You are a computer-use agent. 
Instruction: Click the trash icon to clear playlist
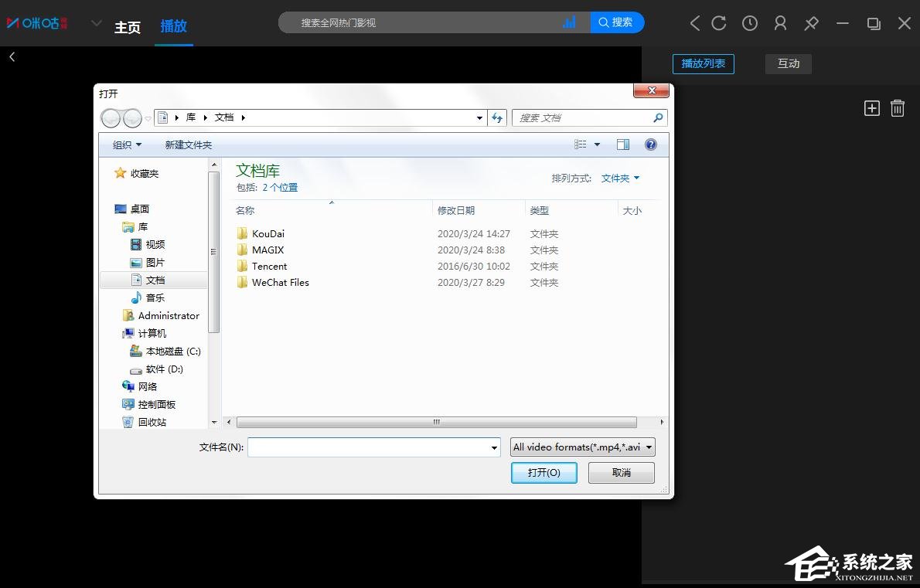(x=897, y=108)
